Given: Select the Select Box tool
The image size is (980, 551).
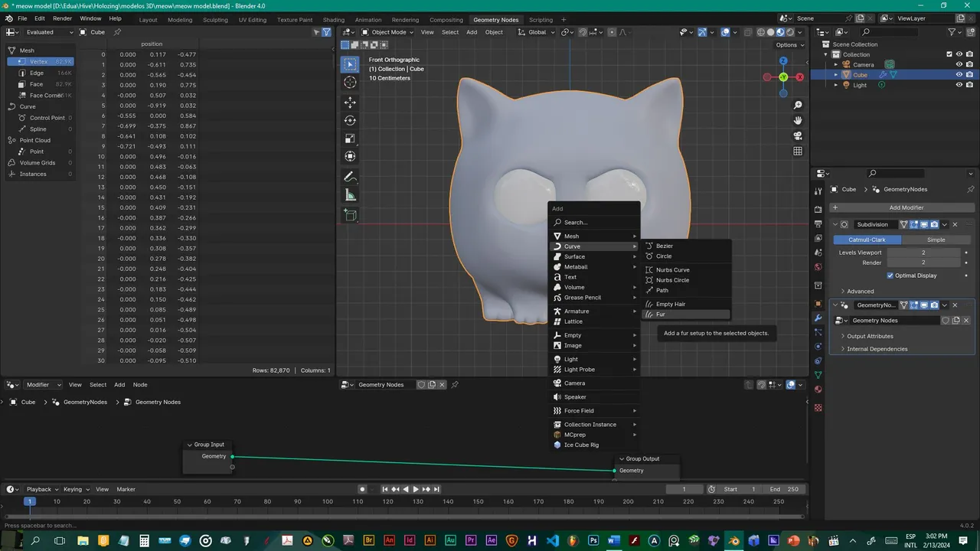Looking at the screenshot, I should click(x=350, y=64).
